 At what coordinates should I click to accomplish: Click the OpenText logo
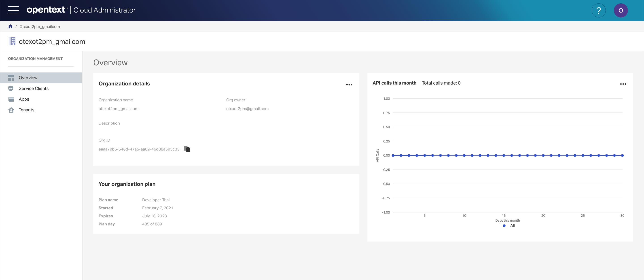pos(47,10)
